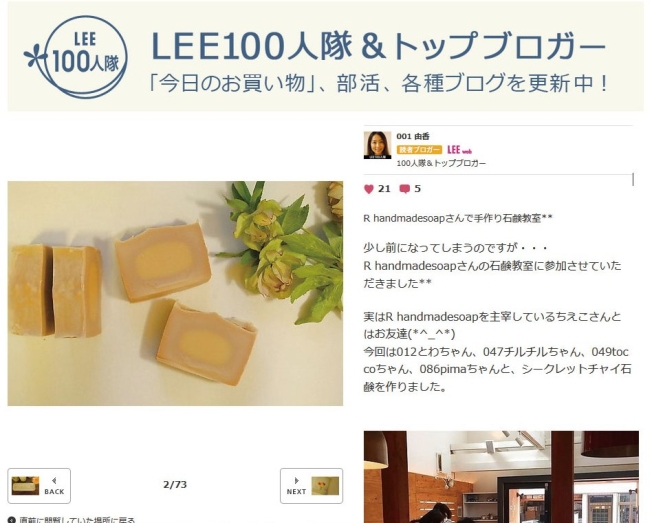The height and width of the screenshot is (523, 650).
Task: Click the article panel scrollbar
Action: [x=633, y=179]
